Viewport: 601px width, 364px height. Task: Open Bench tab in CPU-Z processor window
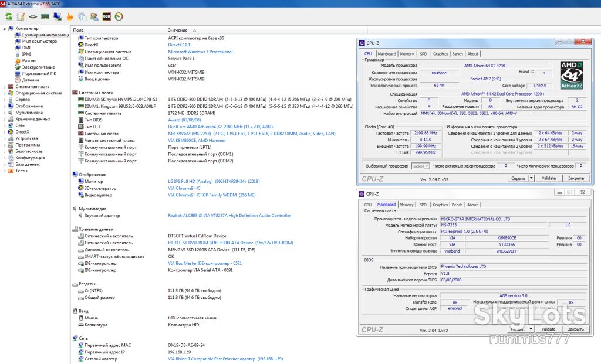(x=457, y=54)
